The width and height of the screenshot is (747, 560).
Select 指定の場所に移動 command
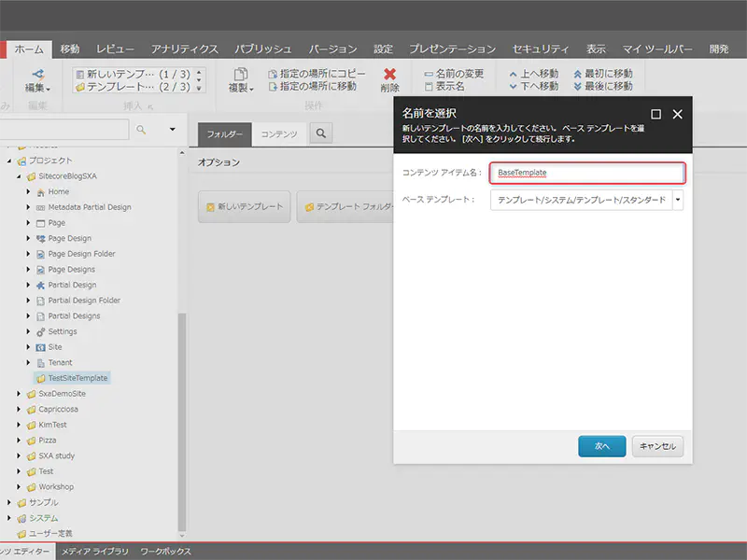coord(313,86)
